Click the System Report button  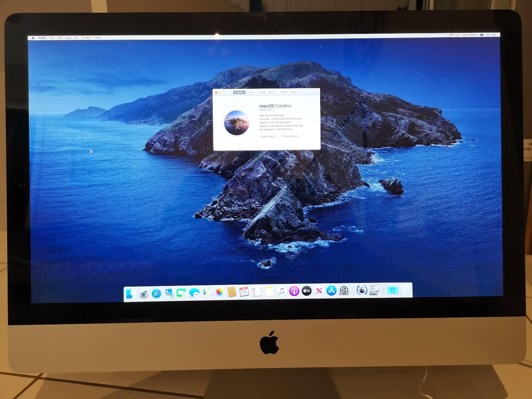pos(268,136)
